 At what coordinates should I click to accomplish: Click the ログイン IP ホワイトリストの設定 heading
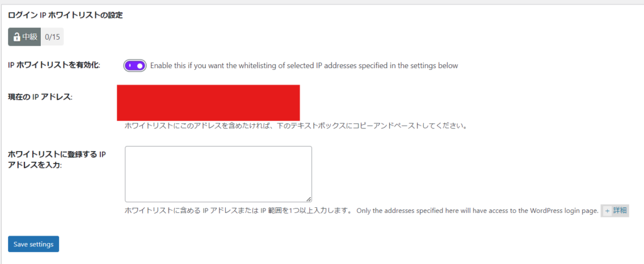click(65, 15)
